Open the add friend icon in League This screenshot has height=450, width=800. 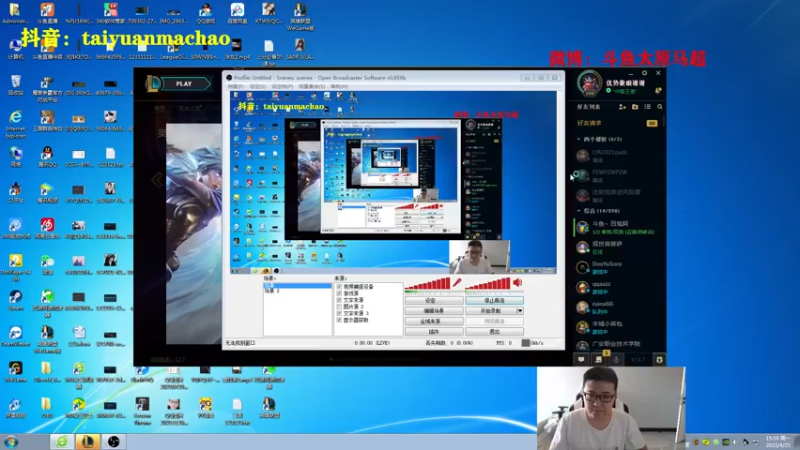(622, 107)
